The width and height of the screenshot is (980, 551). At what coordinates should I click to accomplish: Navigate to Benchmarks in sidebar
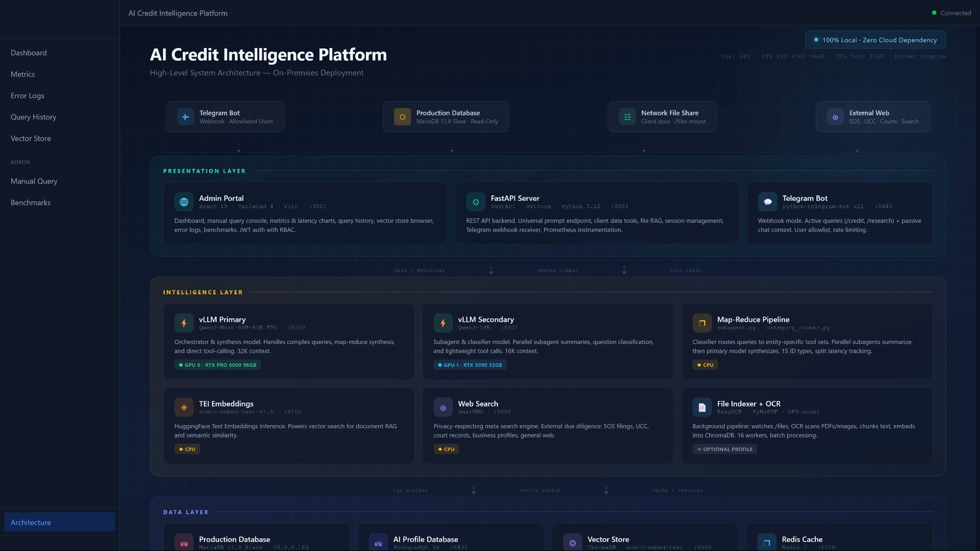coord(60,203)
